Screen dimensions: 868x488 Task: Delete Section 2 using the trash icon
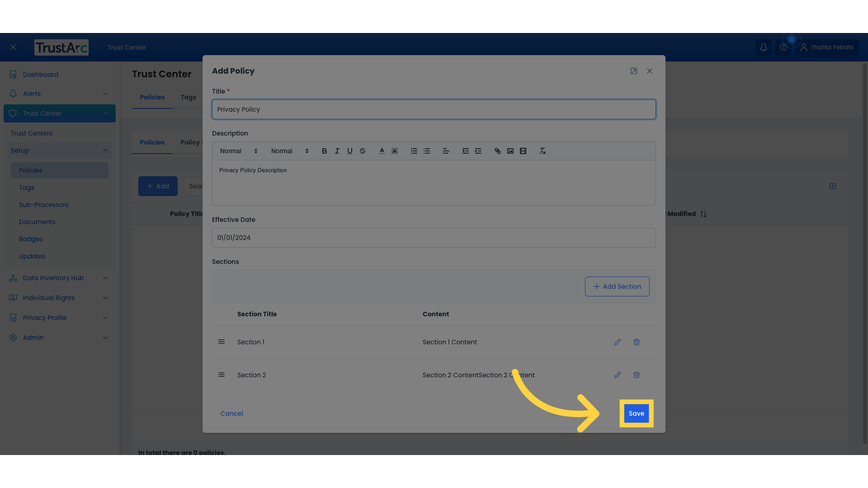[x=637, y=375]
